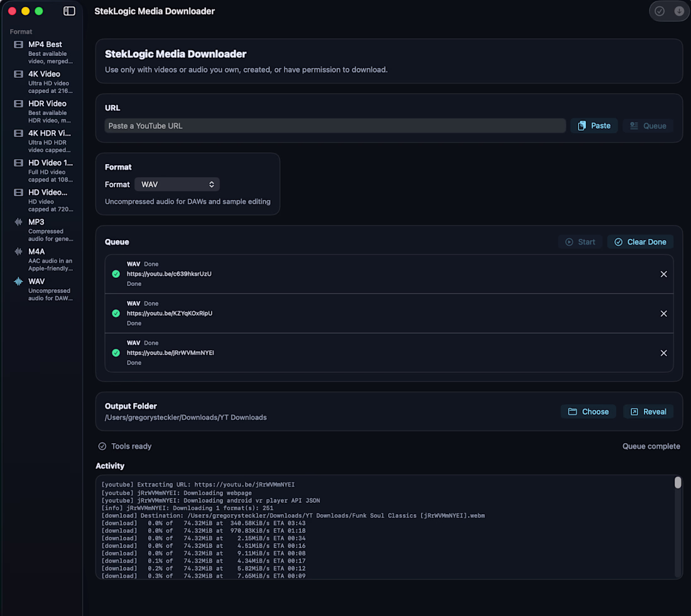
Task: Click the log line with ETA 03:43
Action: pos(203,524)
